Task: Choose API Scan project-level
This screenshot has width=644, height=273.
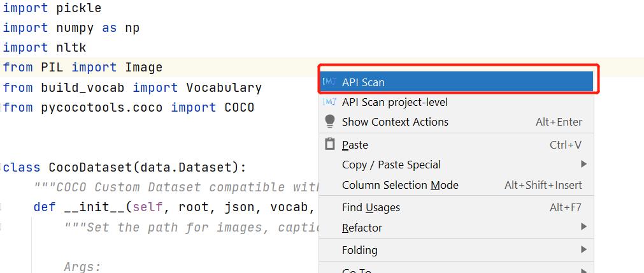Action: click(394, 102)
